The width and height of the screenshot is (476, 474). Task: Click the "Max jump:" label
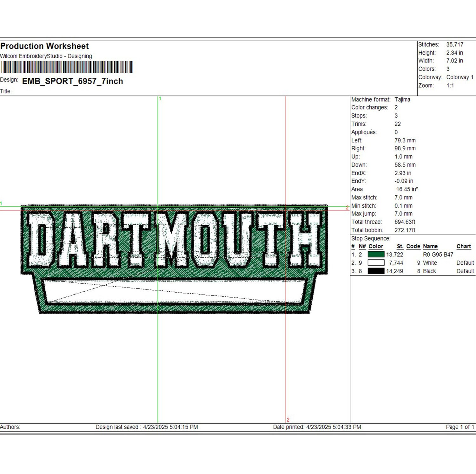tap(364, 214)
